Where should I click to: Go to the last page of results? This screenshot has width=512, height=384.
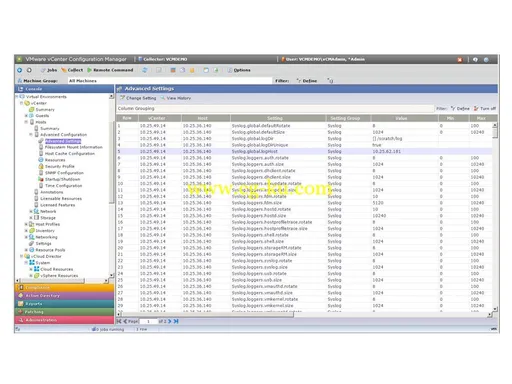tap(176, 321)
